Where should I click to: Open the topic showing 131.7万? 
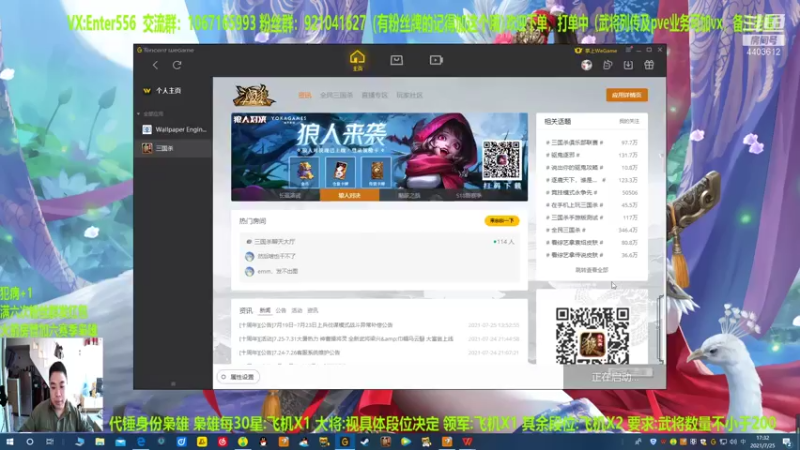click(x=592, y=155)
